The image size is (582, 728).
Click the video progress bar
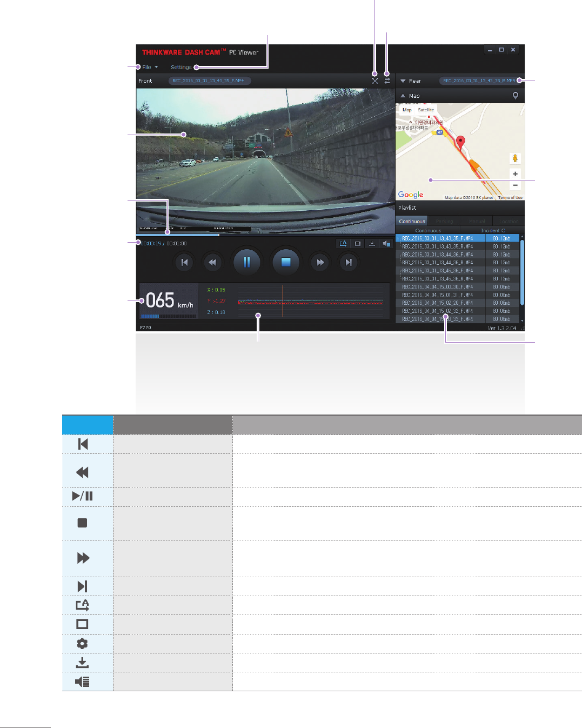click(265, 235)
